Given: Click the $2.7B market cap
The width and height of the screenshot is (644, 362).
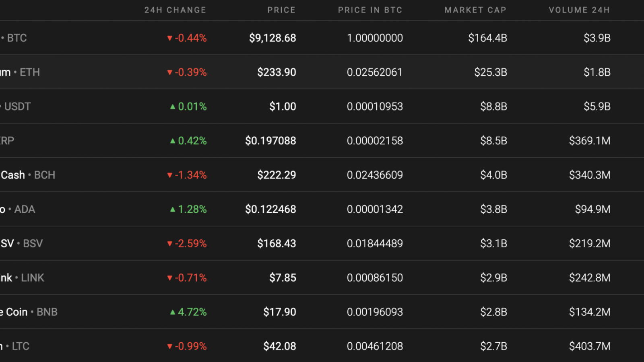Looking at the screenshot, I should click(x=493, y=346).
